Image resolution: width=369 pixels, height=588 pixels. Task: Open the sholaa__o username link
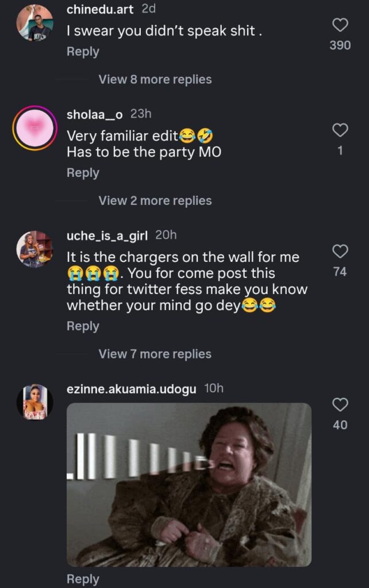[95, 114]
